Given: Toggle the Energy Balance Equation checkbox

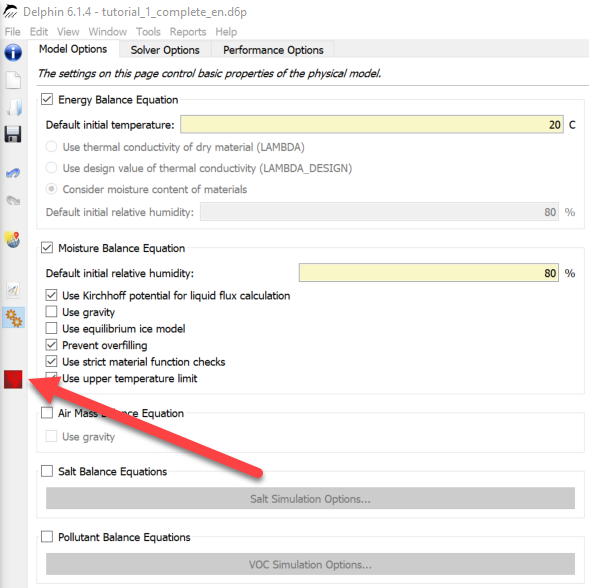Looking at the screenshot, I should point(47,100).
